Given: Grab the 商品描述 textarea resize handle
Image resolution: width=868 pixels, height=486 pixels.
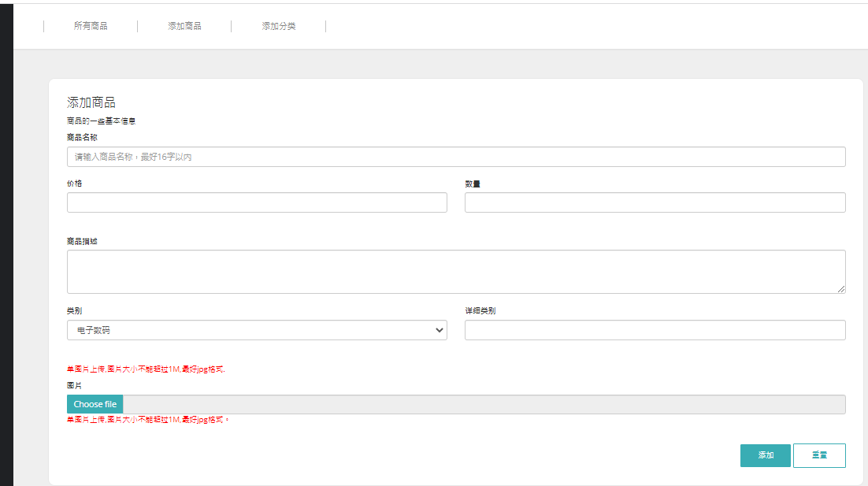Looking at the screenshot, I should (841, 289).
